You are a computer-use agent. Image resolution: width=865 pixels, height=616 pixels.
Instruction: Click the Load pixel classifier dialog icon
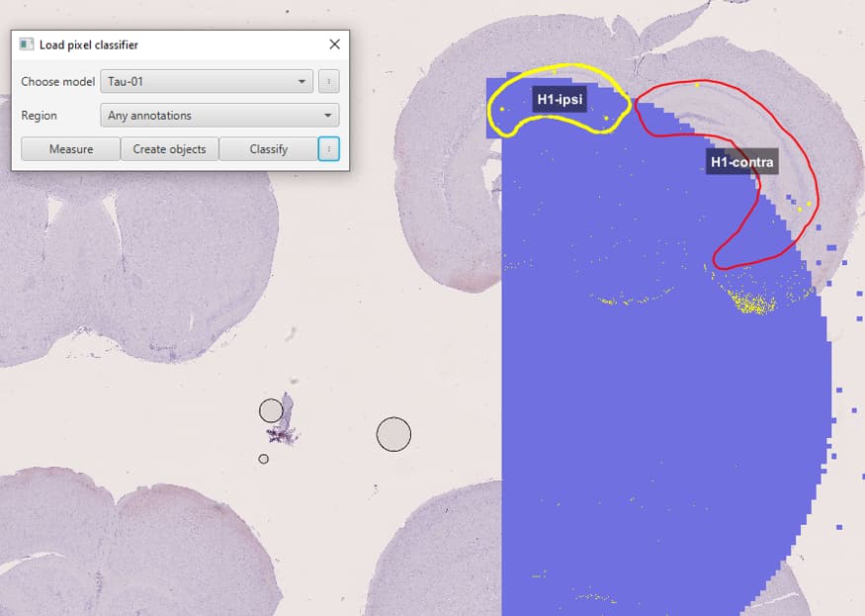[x=28, y=44]
